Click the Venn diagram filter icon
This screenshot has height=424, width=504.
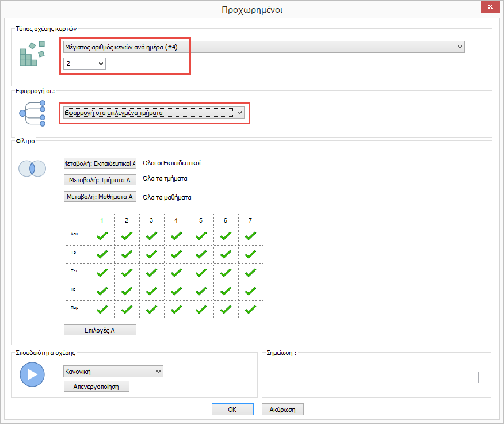coord(32,168)
